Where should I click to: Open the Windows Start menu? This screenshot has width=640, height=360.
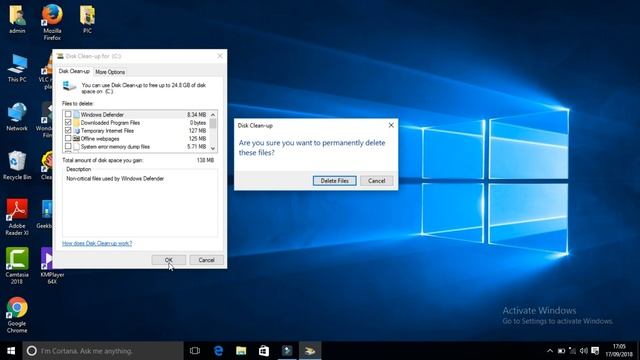(x=11, y=351)
